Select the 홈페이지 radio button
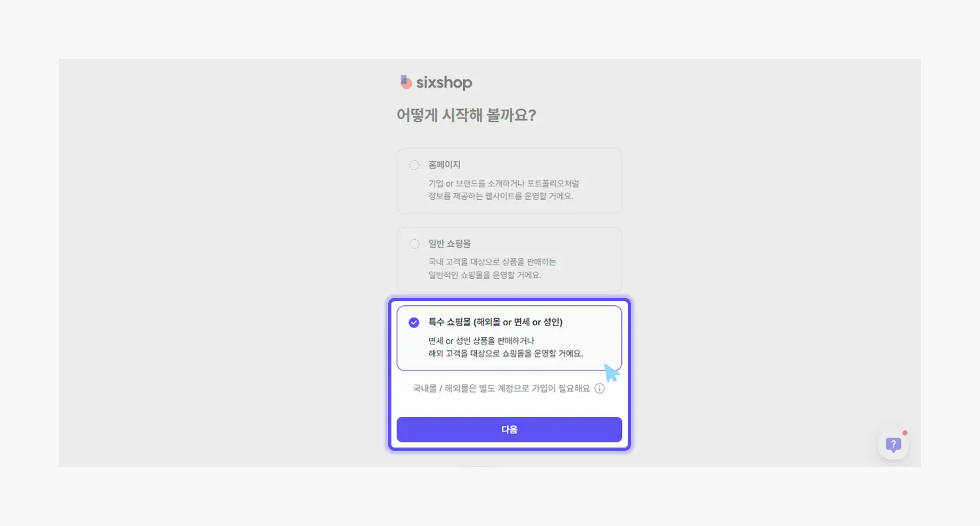 (414, 165)
